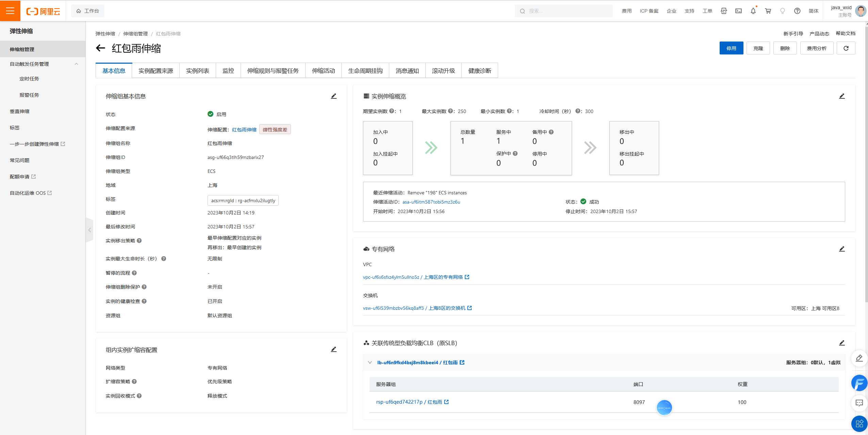
Task: Click help icon next to 期望实例数
Action: [x=392, y=111]
